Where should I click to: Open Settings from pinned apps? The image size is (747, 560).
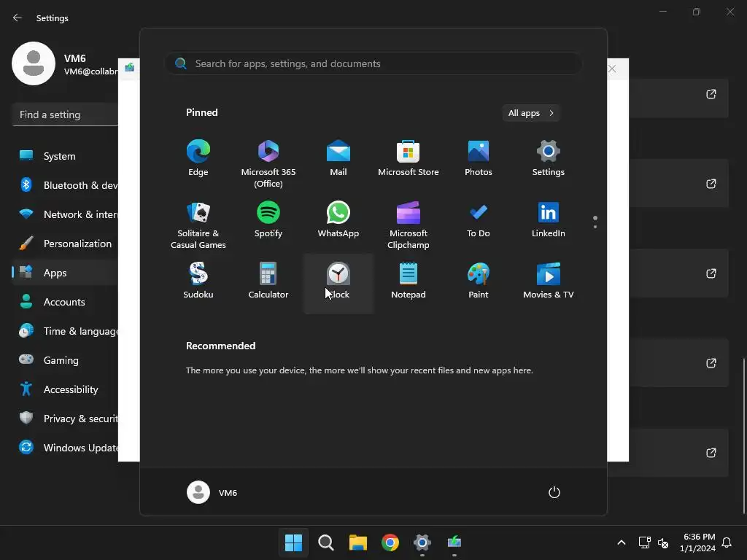tap(549, 158)
